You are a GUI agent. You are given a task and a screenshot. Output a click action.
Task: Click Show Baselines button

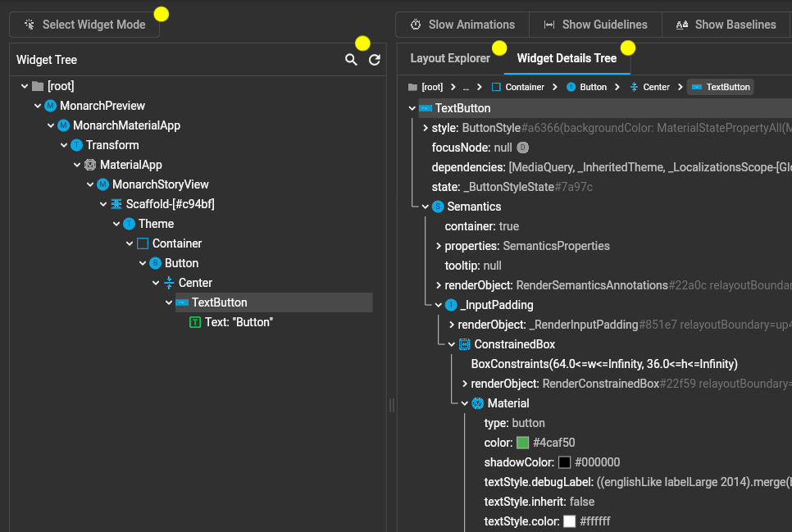726,25
